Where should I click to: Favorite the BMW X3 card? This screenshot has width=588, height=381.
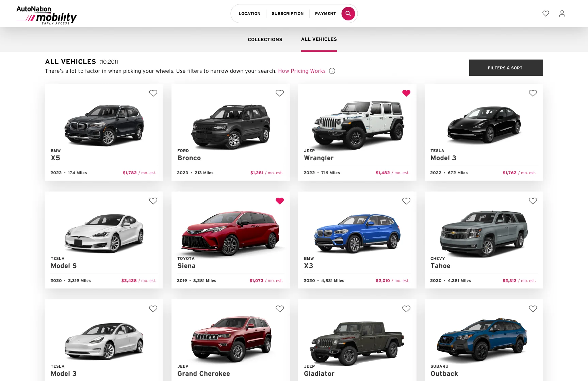click(406, 201)
